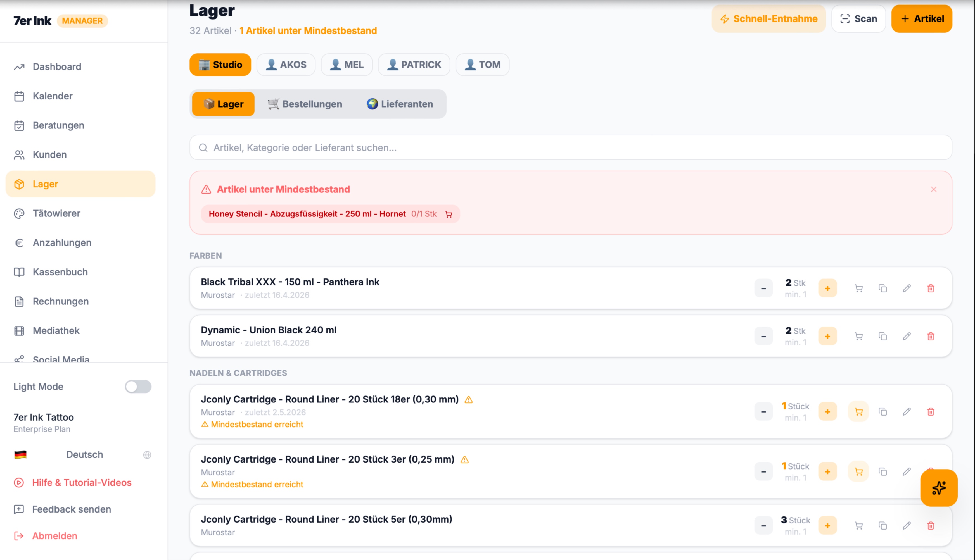Select the Studio inventory tab

220,65
